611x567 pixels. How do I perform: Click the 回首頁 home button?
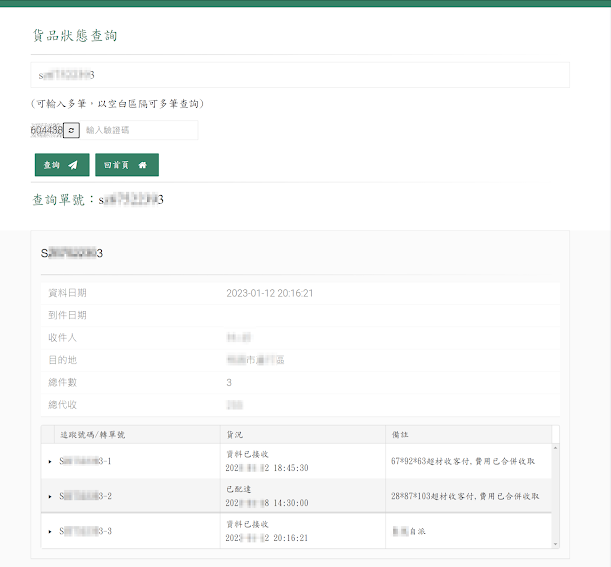(127, 165)
